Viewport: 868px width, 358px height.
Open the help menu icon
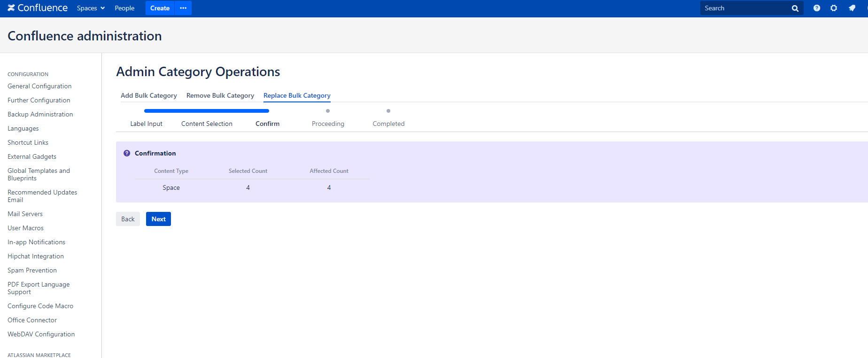tap(817, 8)
